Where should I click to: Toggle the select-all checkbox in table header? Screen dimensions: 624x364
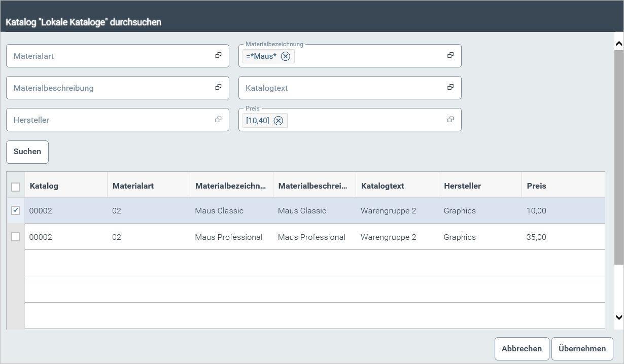(16, 187)
